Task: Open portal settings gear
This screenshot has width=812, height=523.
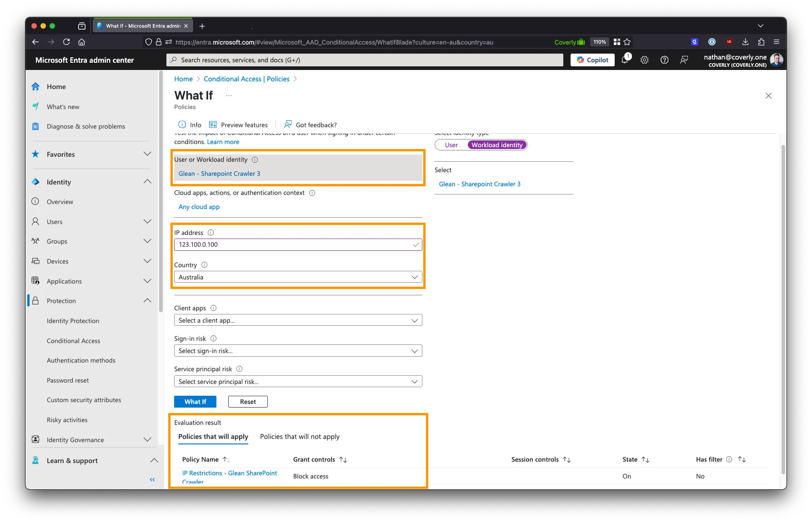Action: tap(645, 60)
